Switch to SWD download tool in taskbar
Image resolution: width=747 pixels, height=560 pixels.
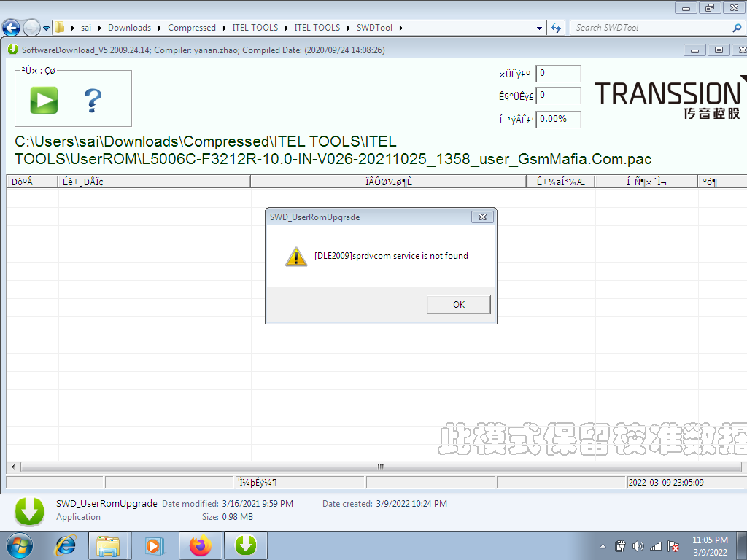click(246, 545)
